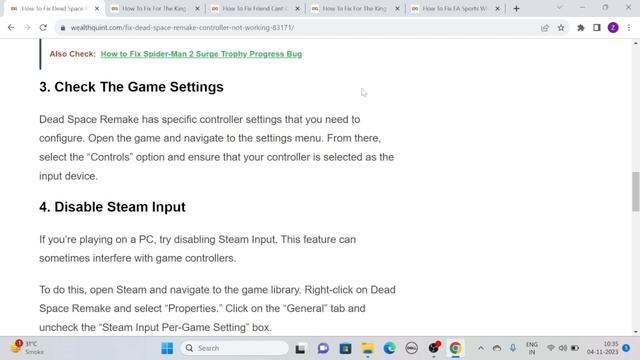Bookmark this page with the star icon
Screen dimensions: 640x360
point(561,28)
